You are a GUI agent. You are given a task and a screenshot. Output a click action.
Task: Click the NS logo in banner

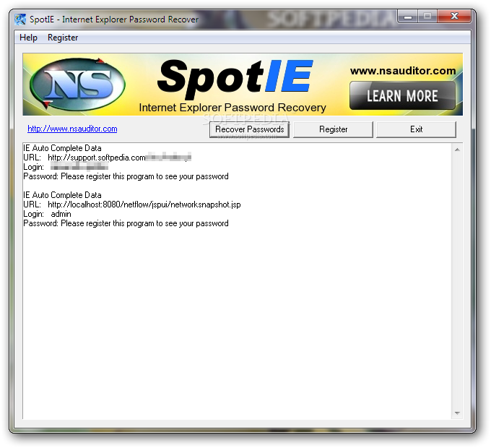[x=78, y=84]
